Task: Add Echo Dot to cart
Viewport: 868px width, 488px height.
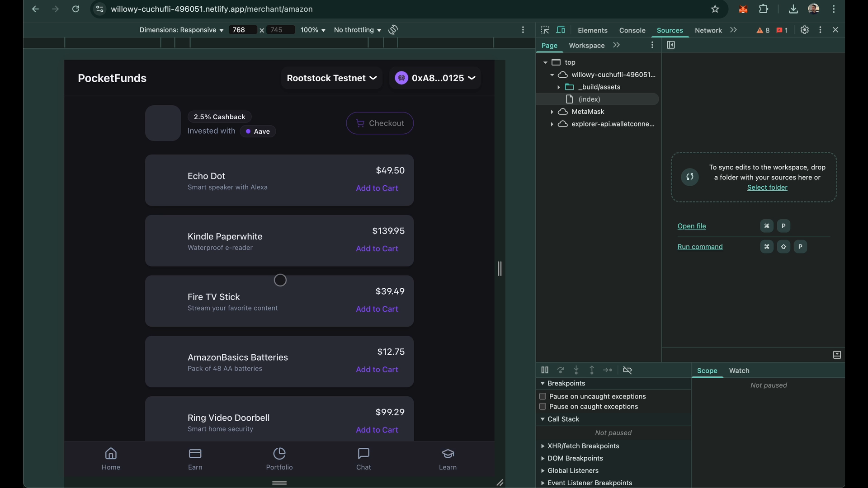Action: 377,188
